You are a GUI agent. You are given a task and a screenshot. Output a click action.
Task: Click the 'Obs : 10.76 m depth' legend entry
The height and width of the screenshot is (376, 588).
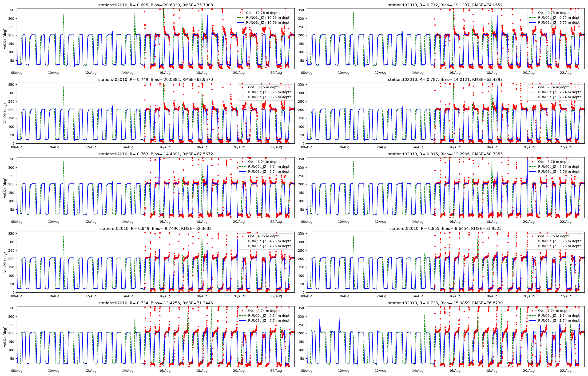(x=263, y=13)
